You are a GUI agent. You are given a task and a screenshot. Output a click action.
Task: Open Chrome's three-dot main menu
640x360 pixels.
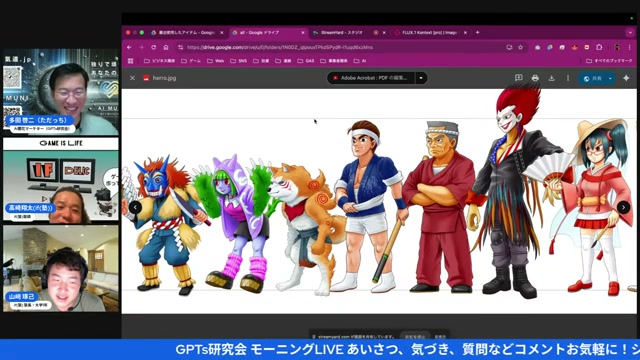pyautogui.click(x=630, y=47)
